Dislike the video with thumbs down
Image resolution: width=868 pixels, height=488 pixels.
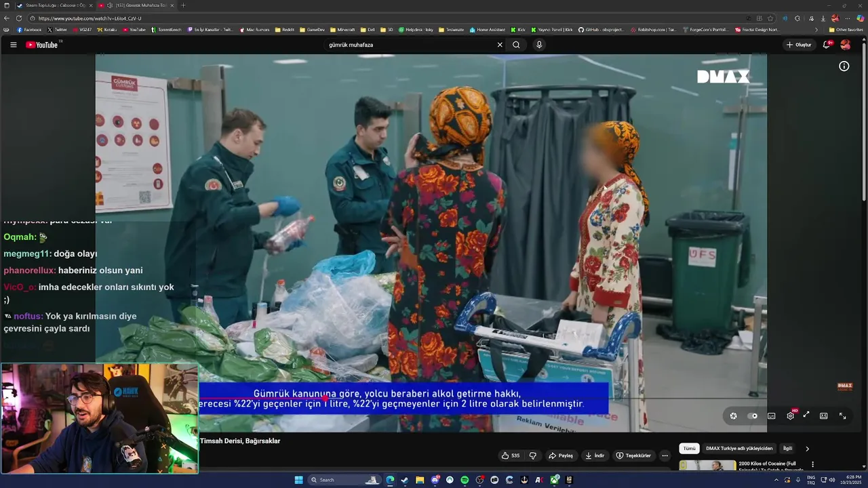(x=533, y=455)
